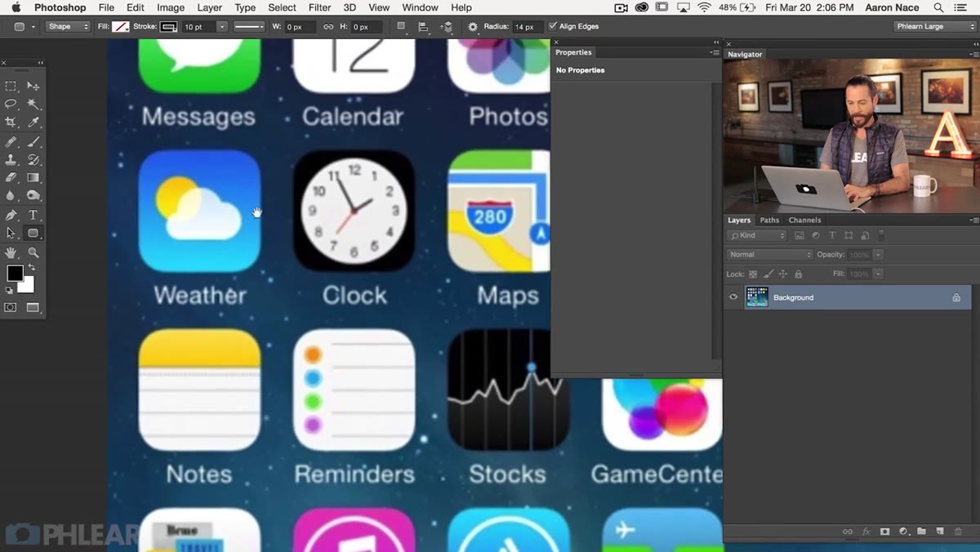Viewport: 980px width, 552px height.
Task: Select the Rectangular Marquee tool
Action: [x=11, y=86]
